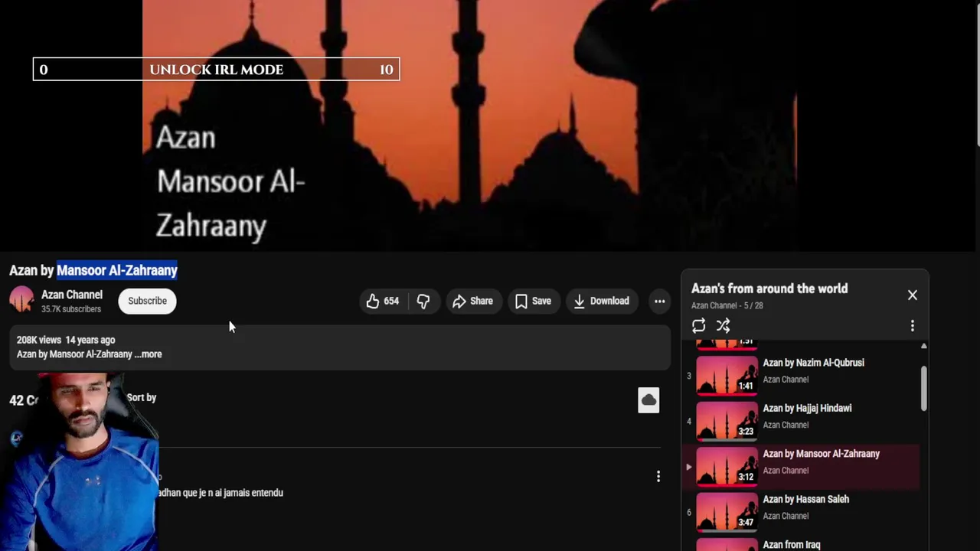Click the video title Azan by Mansoor Al-Zahraany
Image resolution: width=980 pixels, height=551 pixels.
[x=93, y=270]
